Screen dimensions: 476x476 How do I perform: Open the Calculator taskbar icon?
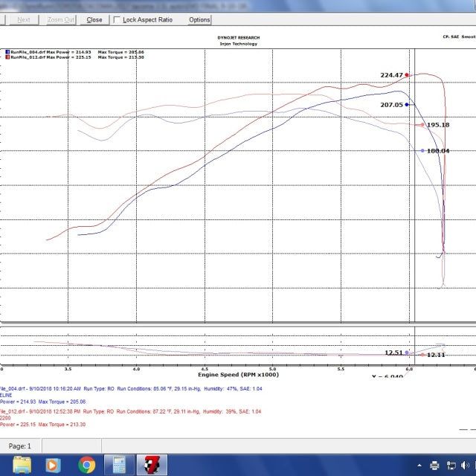point(118,465)
